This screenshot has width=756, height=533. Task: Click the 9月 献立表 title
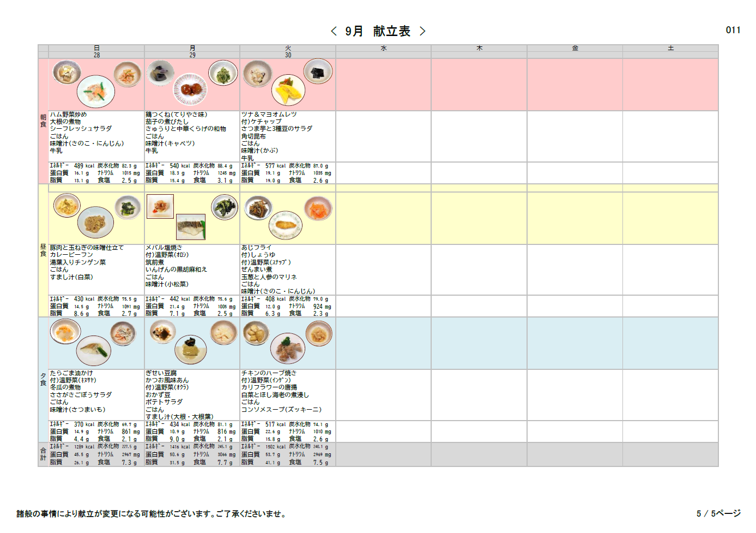pos(378,31)
